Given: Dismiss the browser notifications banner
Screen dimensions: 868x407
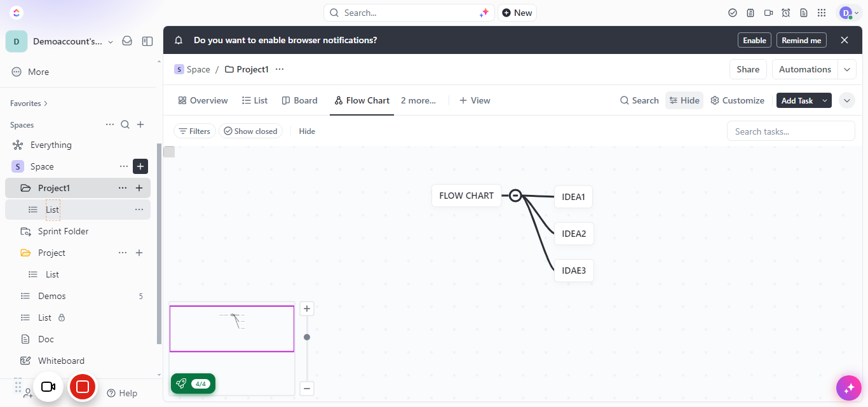Looking at the screenshot, I should [x=844, y=40].
